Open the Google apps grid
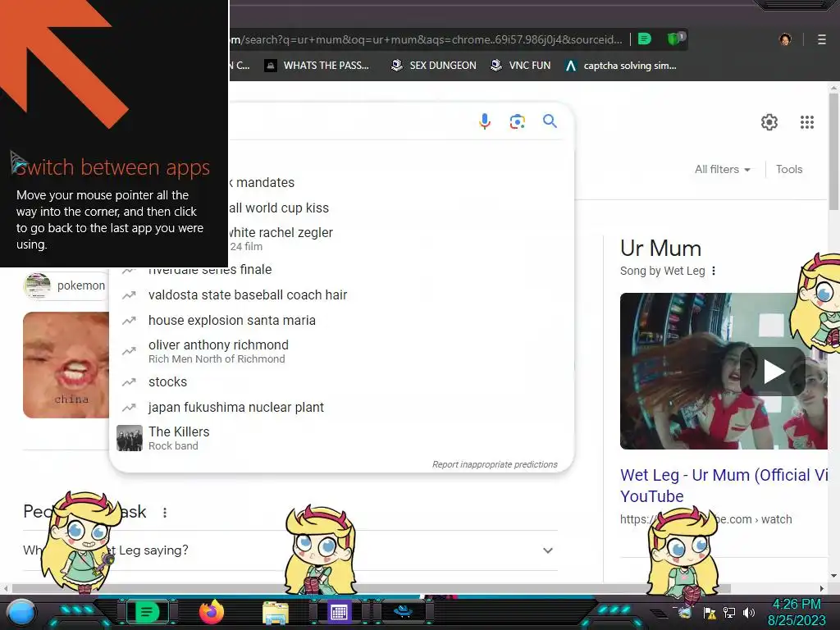 (x=807, y=122)
